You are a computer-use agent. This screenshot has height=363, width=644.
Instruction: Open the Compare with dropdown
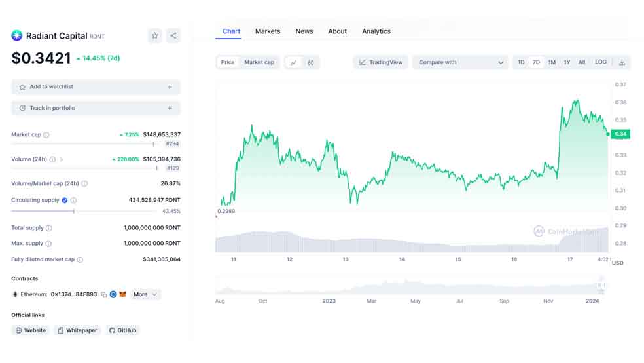[x=460, y=62]
